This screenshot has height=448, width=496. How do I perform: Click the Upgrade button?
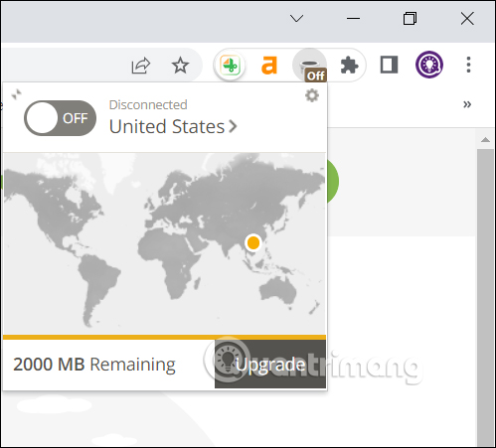(270, 364)
